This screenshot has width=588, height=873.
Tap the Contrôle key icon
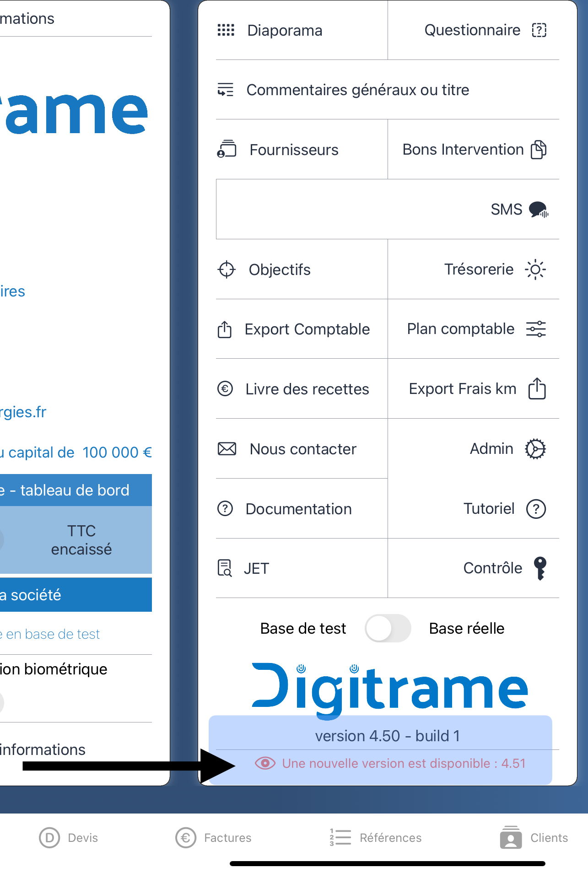point(540,568)
